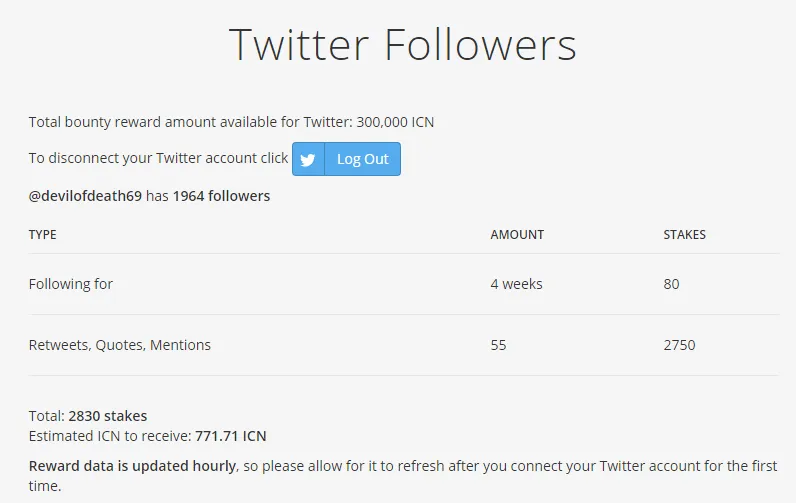The image size is (796, 503).
Task: Click the STAKES column header
Action: (684, 234)
